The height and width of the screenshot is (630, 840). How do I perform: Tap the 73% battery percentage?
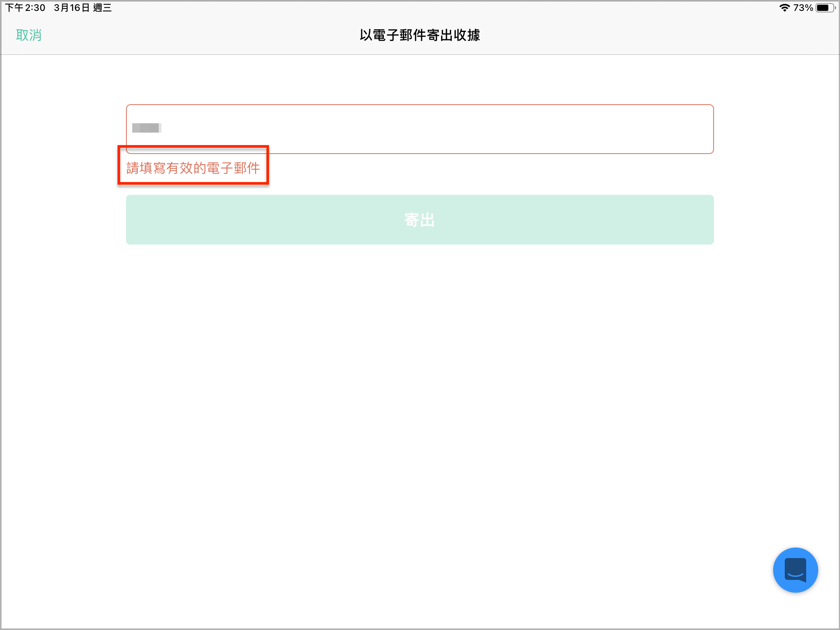[x=803, y=8]
